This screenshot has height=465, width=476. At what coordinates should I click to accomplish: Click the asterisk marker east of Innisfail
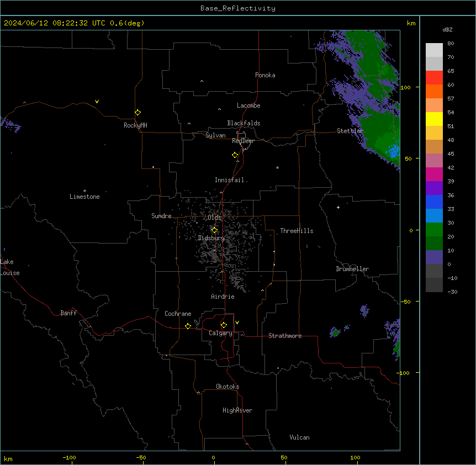click(x=277, y=167)
